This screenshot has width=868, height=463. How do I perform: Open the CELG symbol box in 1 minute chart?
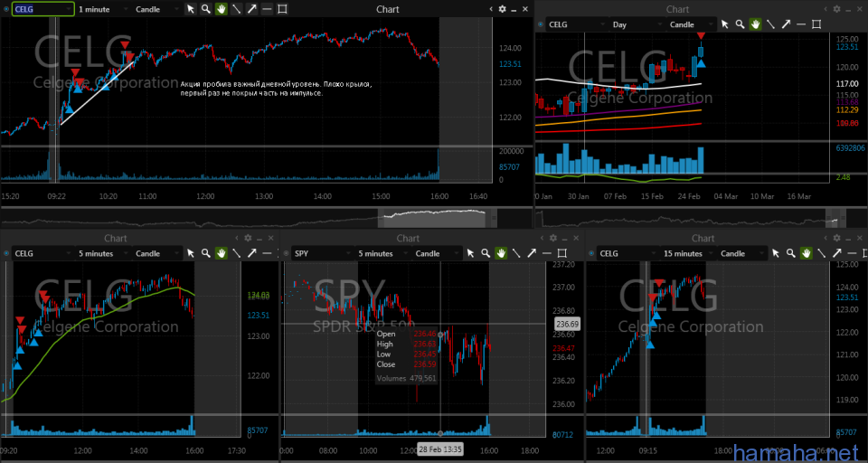point(42,9)
